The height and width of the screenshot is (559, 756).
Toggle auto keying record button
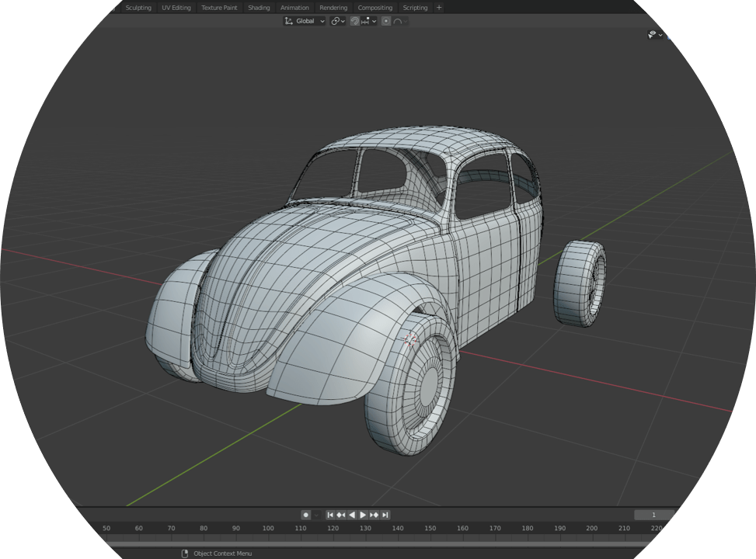coord(305,516)
